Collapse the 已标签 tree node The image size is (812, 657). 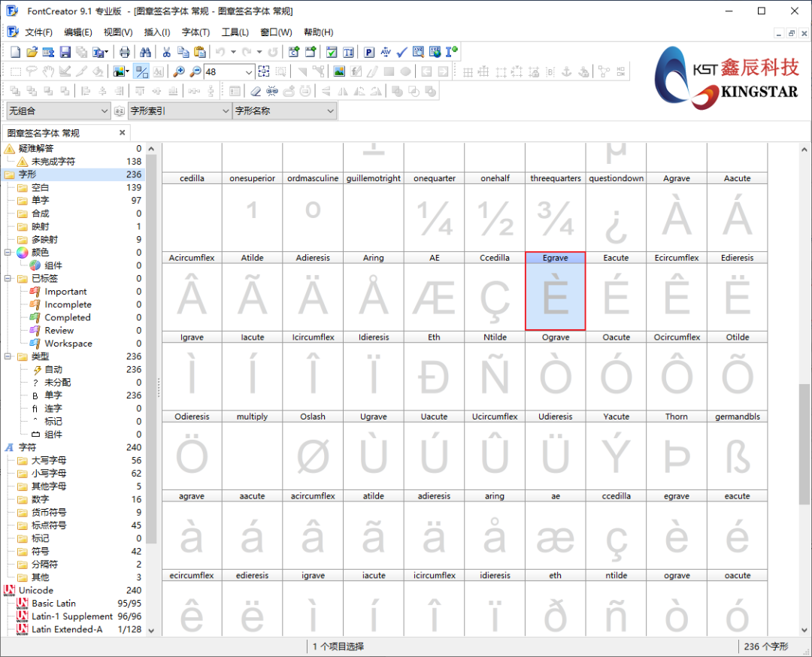coord(8,279)
